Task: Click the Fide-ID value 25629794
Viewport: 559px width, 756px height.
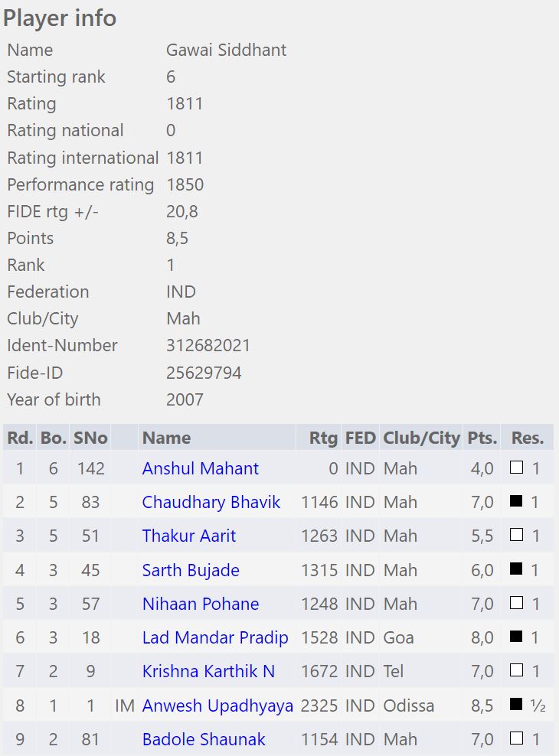Action: (x=204, y=373)
